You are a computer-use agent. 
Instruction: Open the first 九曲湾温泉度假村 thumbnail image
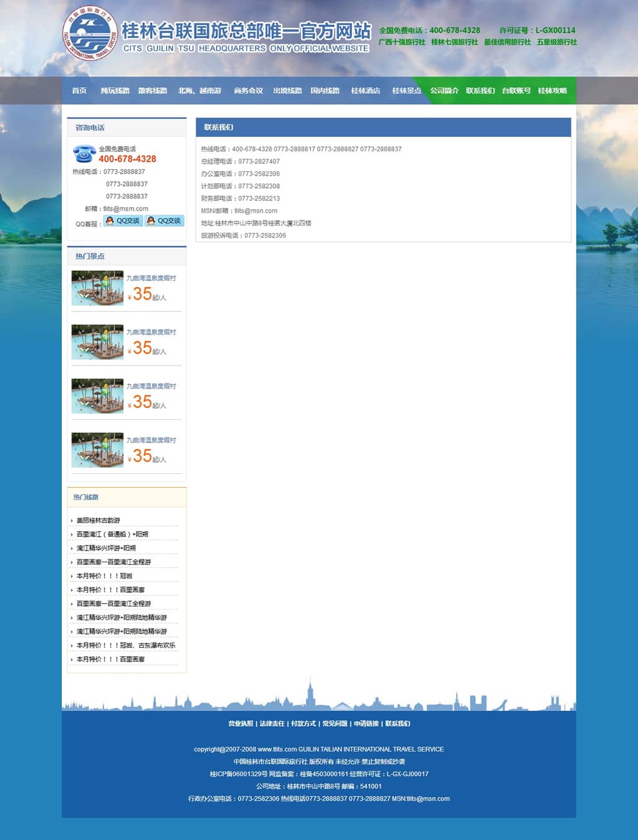click(x=97, y=288)
